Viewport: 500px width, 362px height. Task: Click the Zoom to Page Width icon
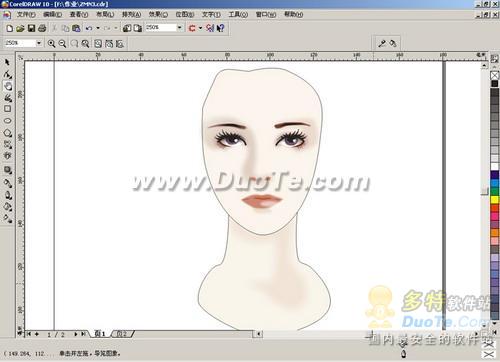(109, 44)
